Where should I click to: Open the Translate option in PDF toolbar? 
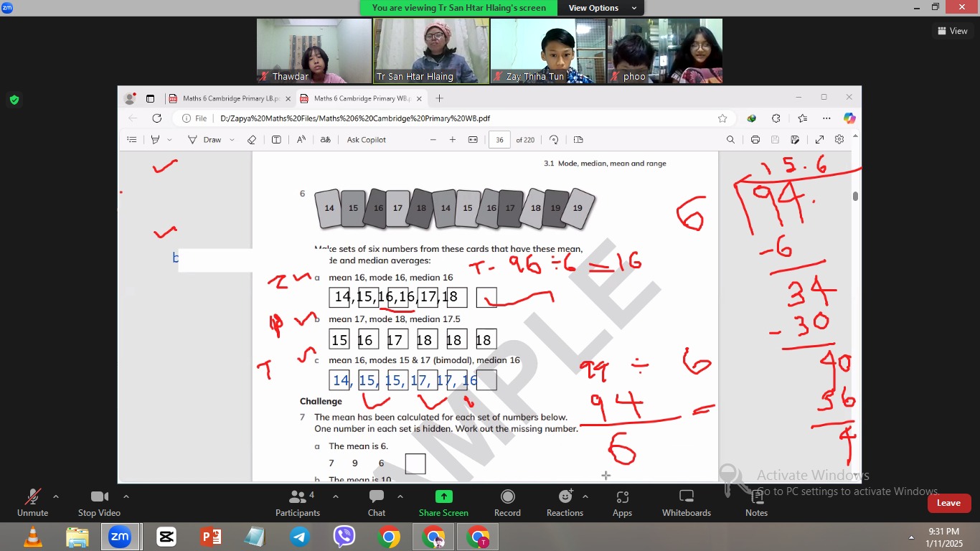point(326,140)
